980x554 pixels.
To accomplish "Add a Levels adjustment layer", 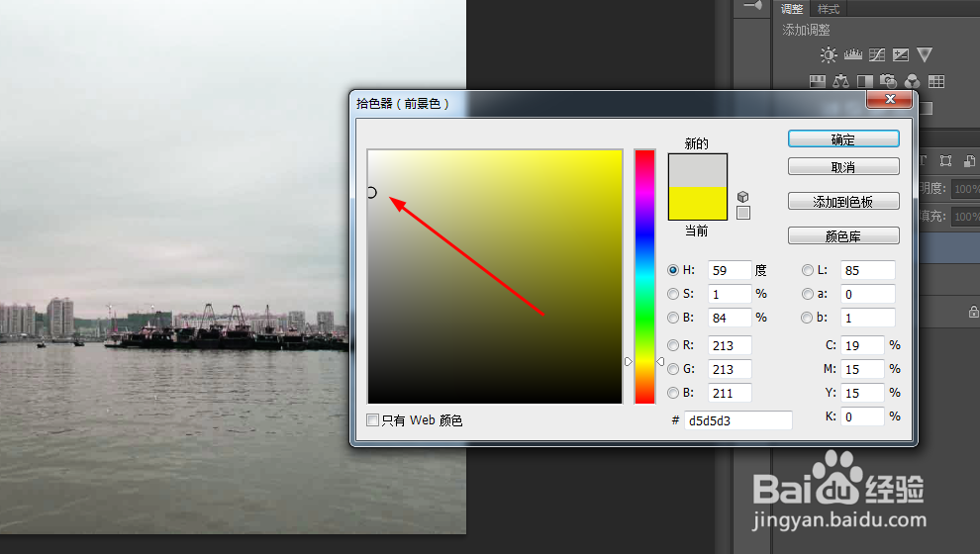I will [x=853, y=55].
